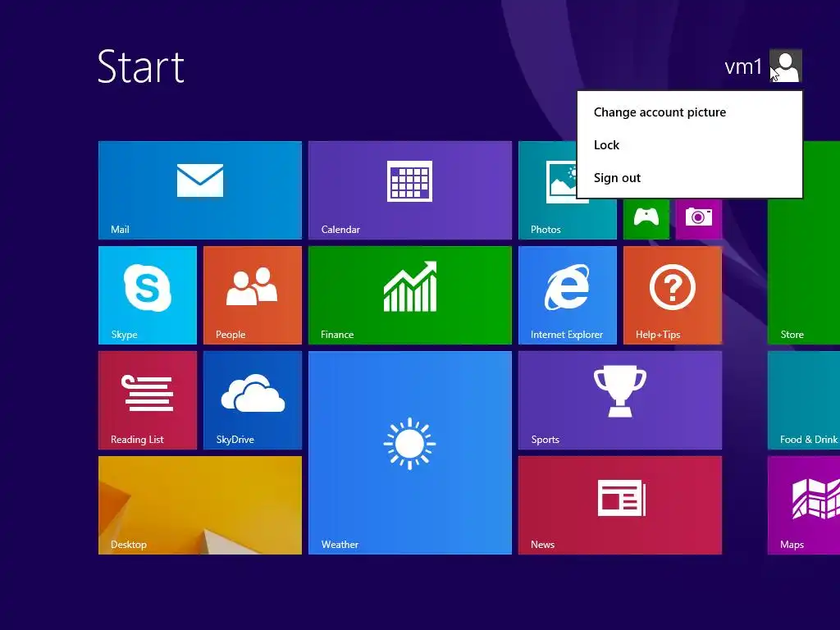
Task: Open the Food & Drink tile
Action: [x=804, y=400]
